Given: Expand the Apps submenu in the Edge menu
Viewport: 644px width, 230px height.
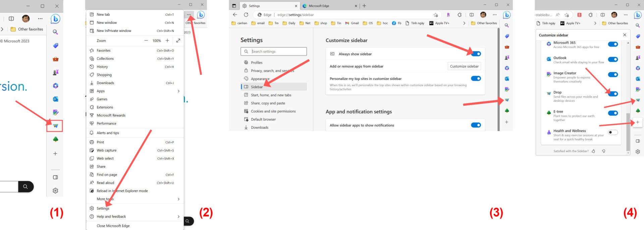Looking at the screenshot, I should click(x=178, y=91).
